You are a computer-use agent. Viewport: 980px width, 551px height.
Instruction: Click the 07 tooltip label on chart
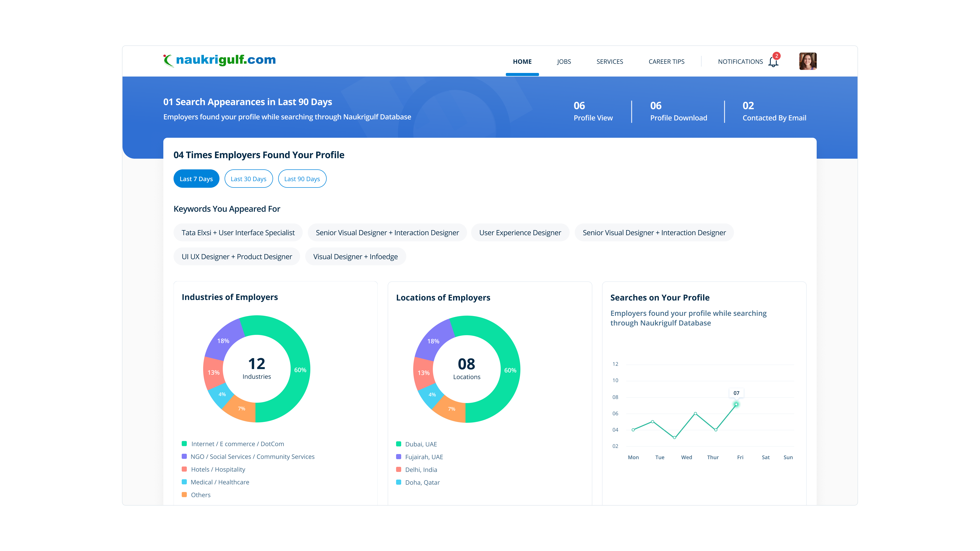(736, 393)
